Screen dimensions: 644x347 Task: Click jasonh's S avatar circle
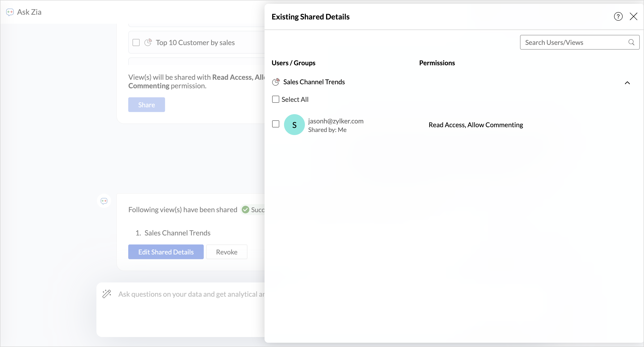(294, 125)
